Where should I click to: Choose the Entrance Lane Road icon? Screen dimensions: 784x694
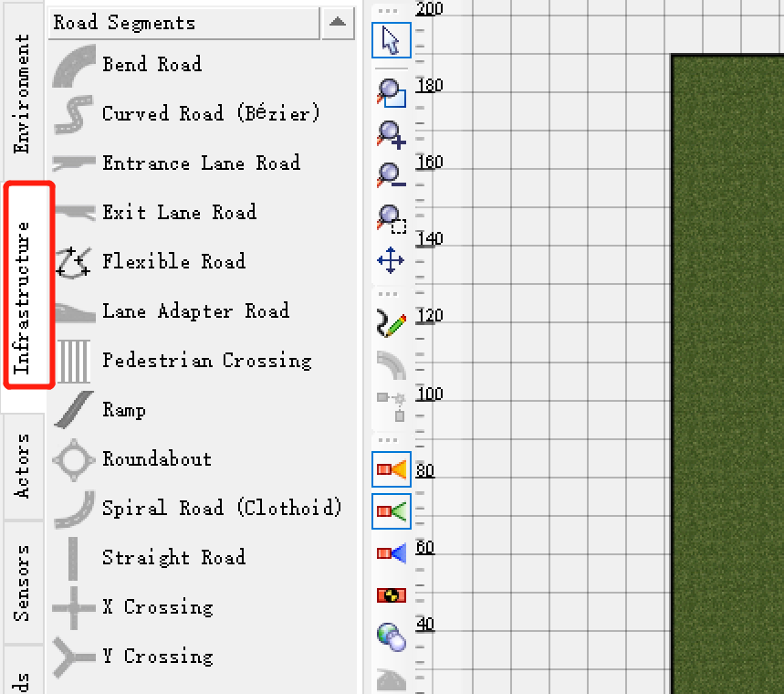tap(74, 163)
